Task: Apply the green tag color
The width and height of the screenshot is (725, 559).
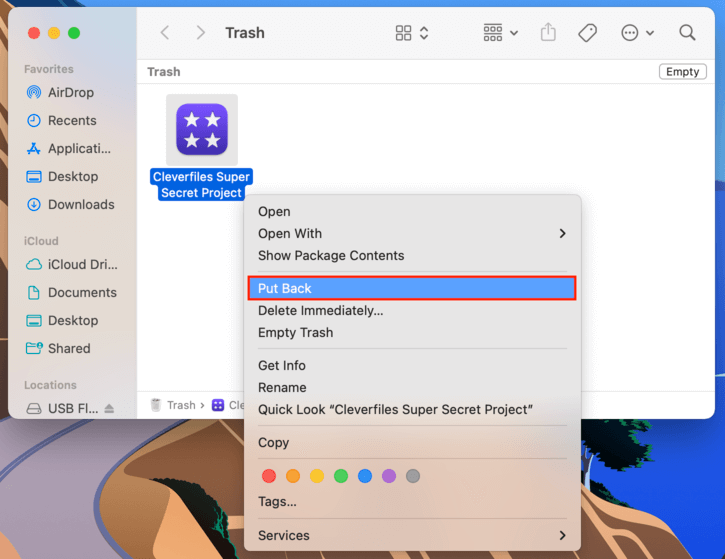Action: 341,476
